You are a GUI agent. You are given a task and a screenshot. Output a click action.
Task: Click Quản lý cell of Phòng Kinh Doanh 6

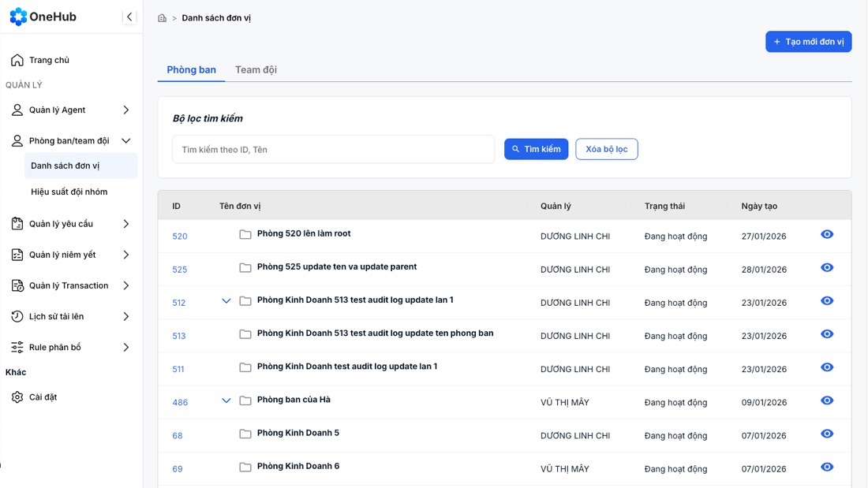tap(565, 468)
